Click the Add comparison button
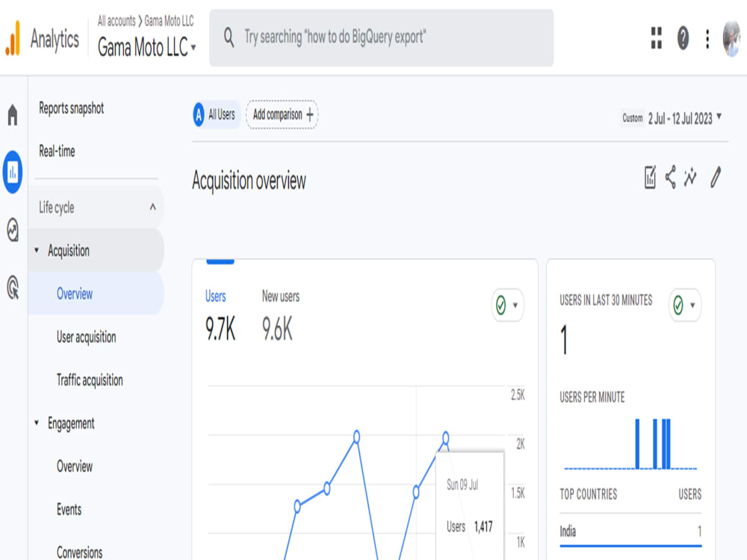747x560 pixels. (282, 115)
